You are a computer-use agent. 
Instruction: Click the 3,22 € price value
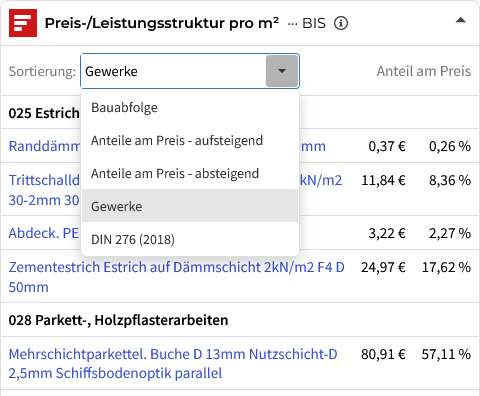(387, 233)
